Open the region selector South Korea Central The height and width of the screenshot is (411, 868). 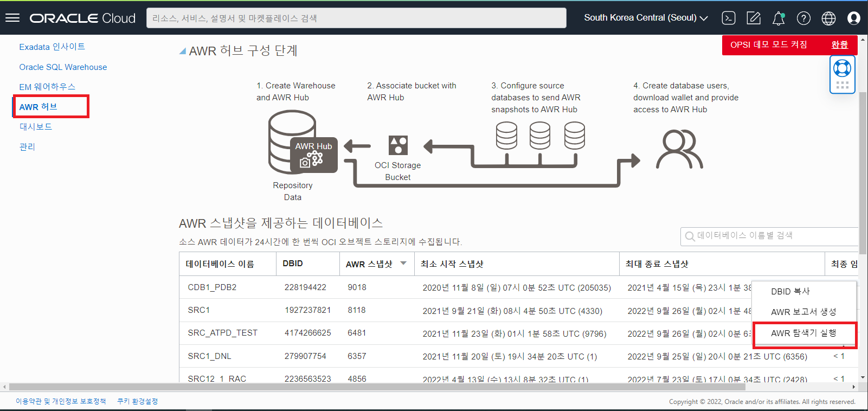[x=646, y=18]
